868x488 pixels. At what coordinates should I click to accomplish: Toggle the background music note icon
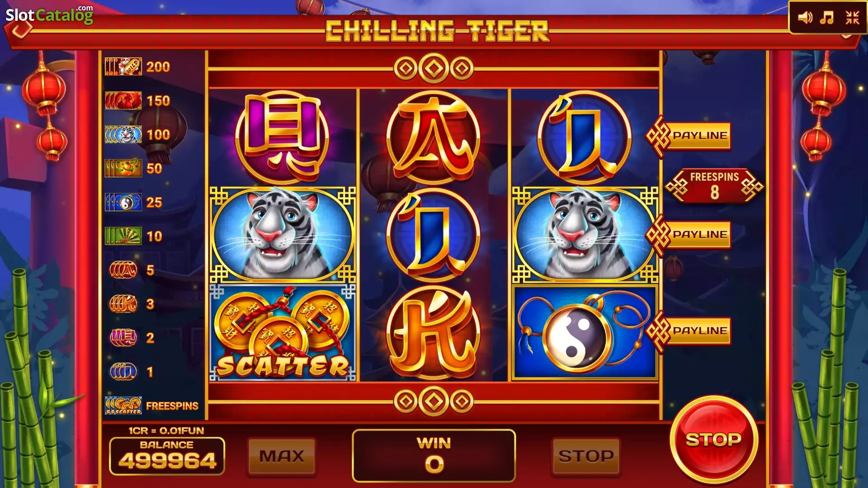point(827,18)
